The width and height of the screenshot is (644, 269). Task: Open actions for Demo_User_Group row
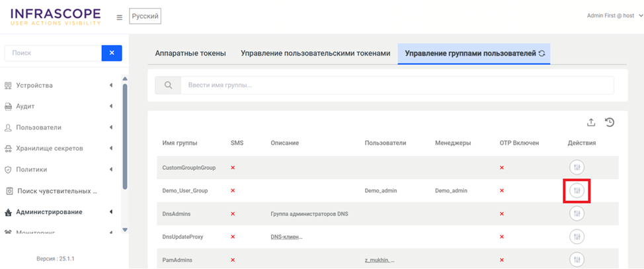tap(577, 190)
